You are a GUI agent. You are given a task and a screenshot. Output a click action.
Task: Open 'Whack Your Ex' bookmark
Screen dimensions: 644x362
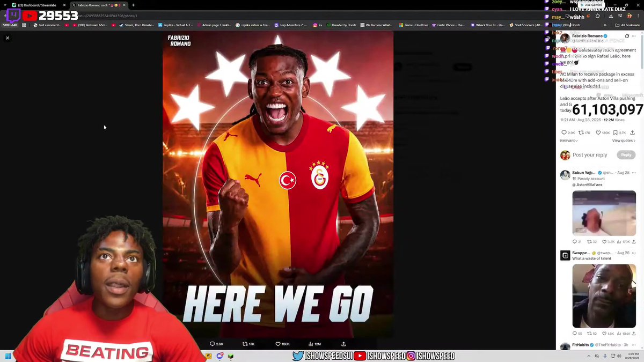[488, 25]
